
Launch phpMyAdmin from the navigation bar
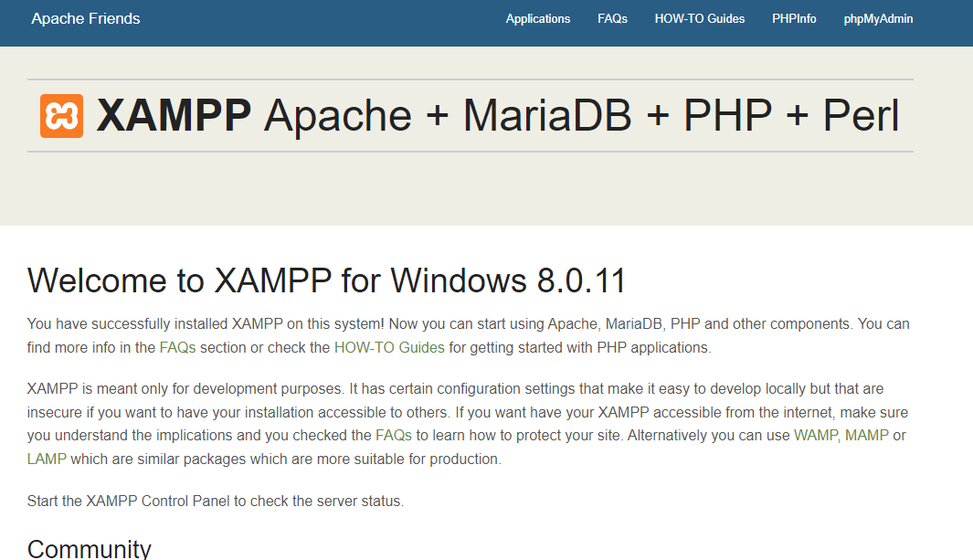[x=878, y=19]
